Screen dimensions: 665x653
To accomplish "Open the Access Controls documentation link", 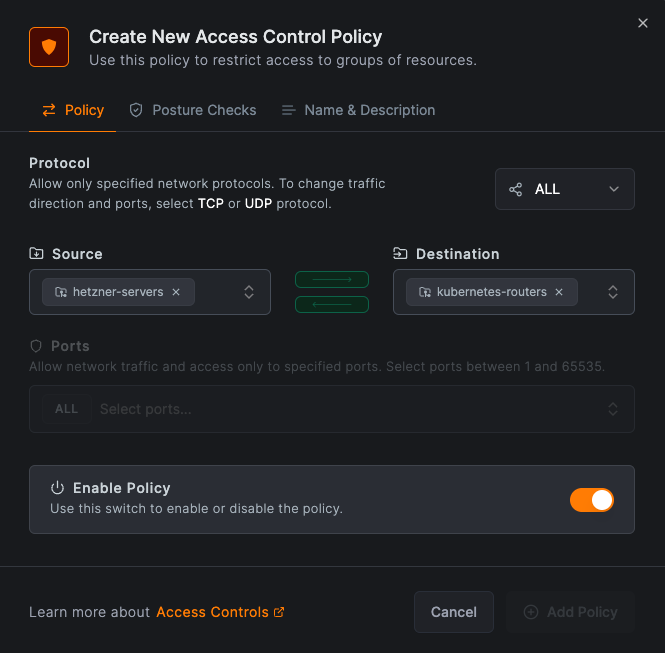I will (x=212, y=612).
